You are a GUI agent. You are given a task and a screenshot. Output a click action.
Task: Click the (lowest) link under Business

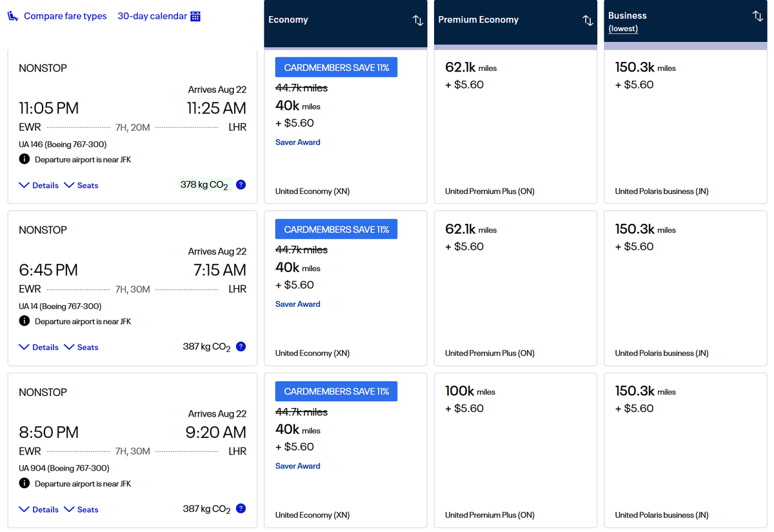tap(623, 29)
